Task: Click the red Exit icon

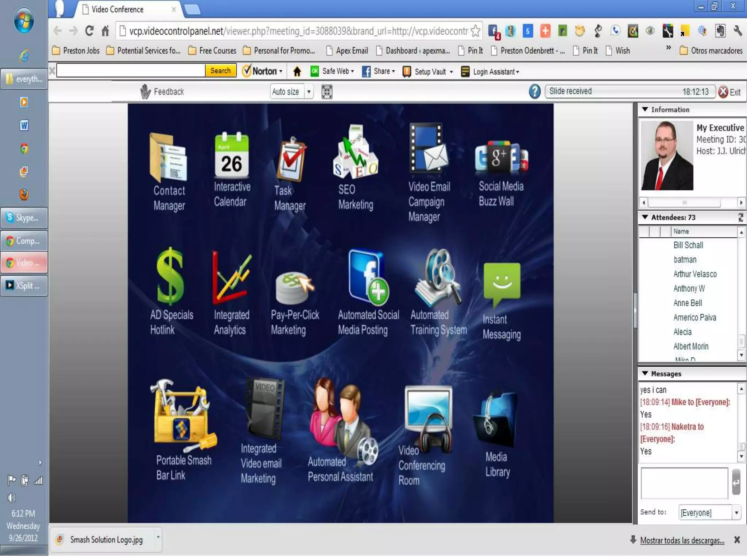Action: tap(723, 92)
